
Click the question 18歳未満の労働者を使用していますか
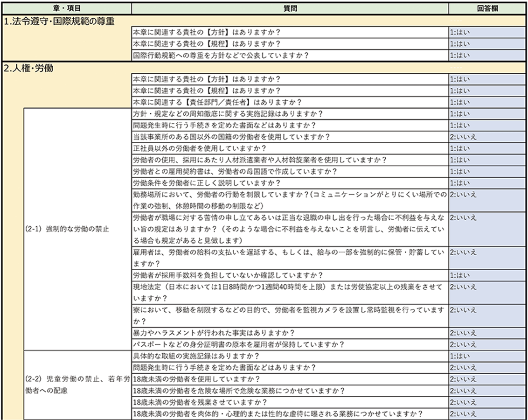[x=290, y=379]
